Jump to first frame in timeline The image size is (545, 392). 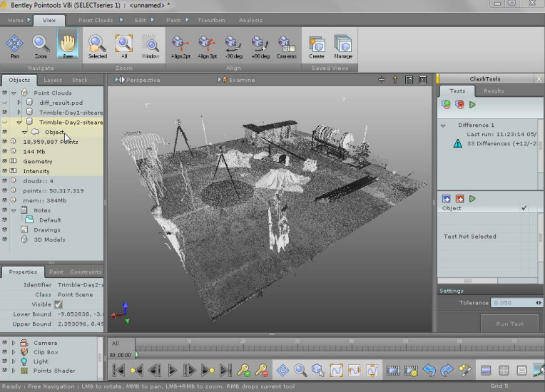click(118, 370)
